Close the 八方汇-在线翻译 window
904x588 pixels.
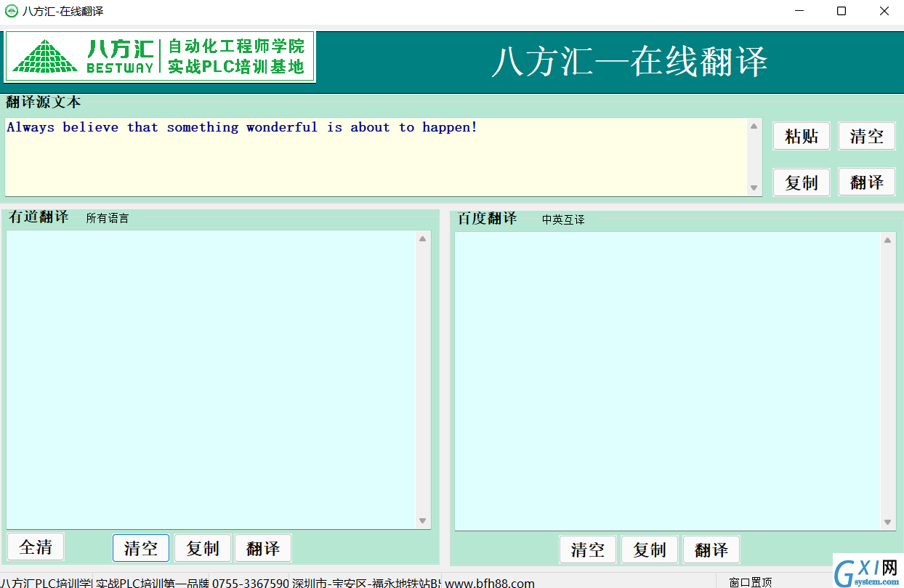[x=884, y=11]
